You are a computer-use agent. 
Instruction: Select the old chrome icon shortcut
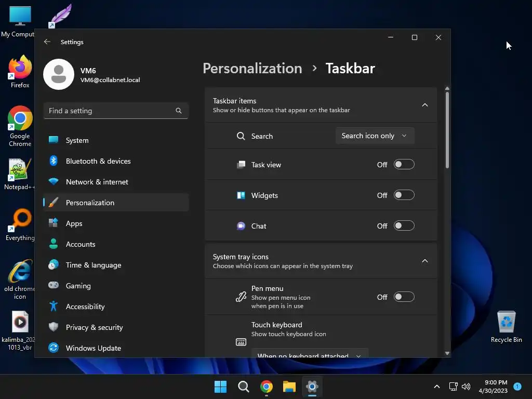(x=20, y=280)
